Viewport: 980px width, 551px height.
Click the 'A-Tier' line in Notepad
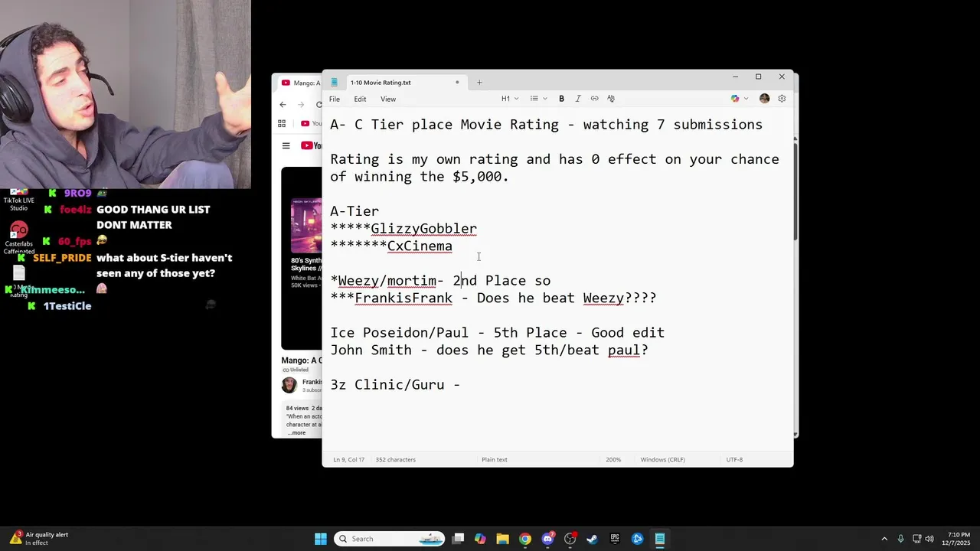354,211
